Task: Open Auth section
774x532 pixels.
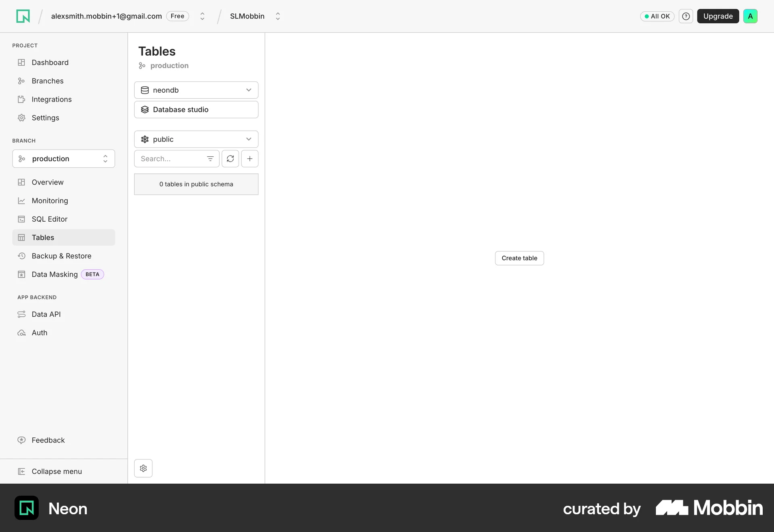Action: point(64,333)
